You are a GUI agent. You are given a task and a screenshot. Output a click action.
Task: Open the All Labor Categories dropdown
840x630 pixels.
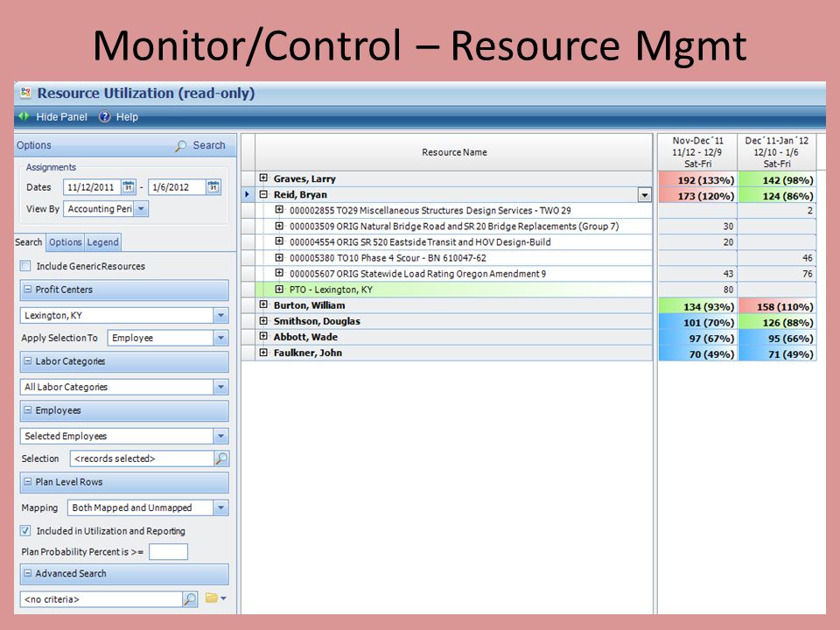tap(220, 387)
